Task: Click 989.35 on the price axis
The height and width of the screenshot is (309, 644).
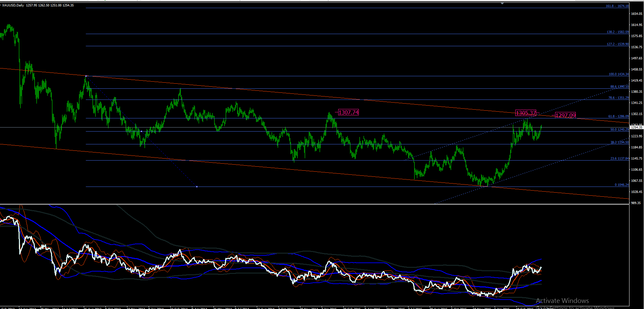Action: coord(637,203)
